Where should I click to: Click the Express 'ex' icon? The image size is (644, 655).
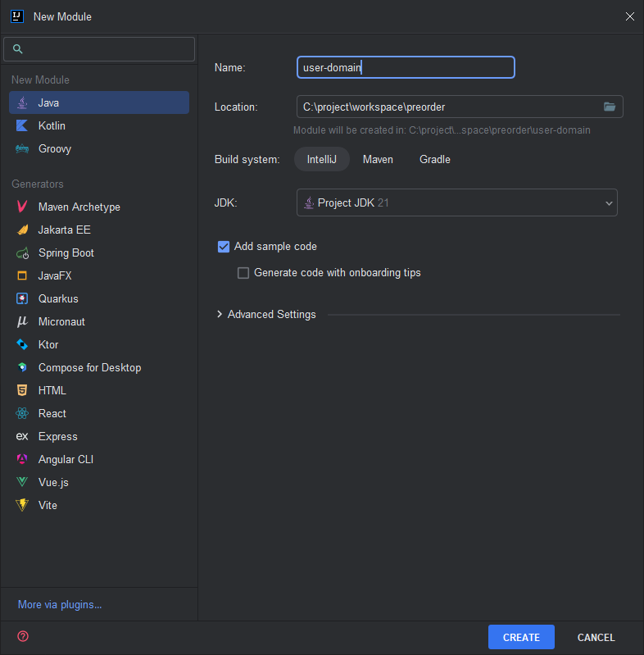[x=22, y=436]
